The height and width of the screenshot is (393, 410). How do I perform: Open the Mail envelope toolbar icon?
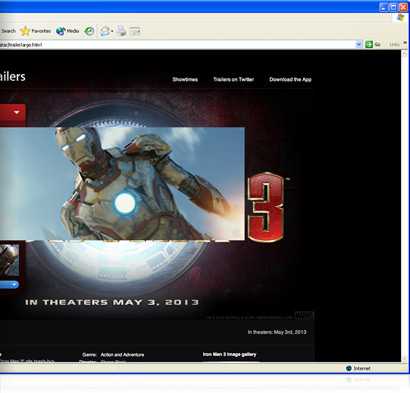105,31
